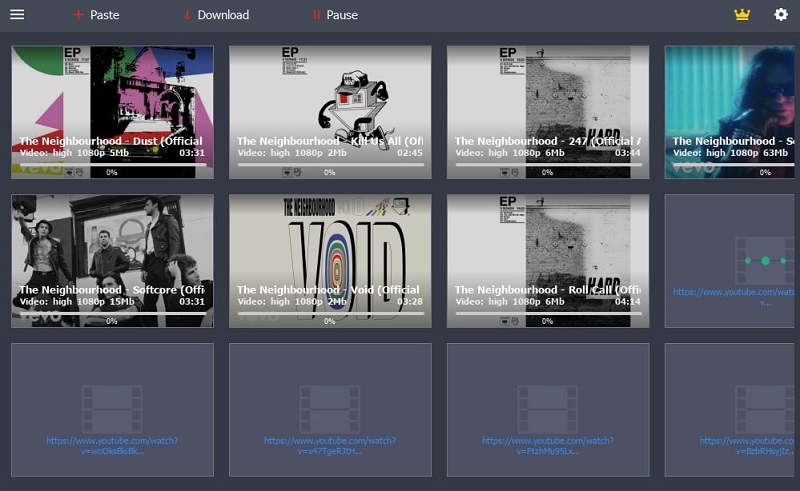Open pending link v=x47TgeRJtH...
The width and height of the screenshot is (800, 491).
(x=330, y=446)
